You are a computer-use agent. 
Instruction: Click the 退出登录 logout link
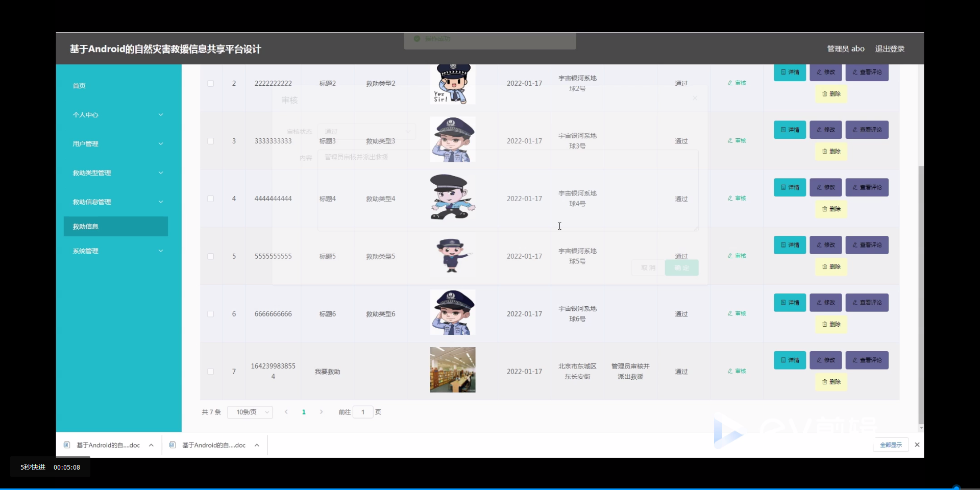890,48
